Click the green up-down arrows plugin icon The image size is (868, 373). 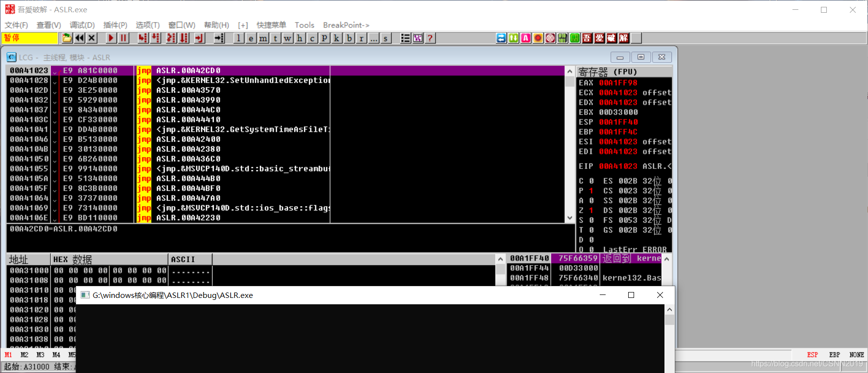[x=513, y=38]
